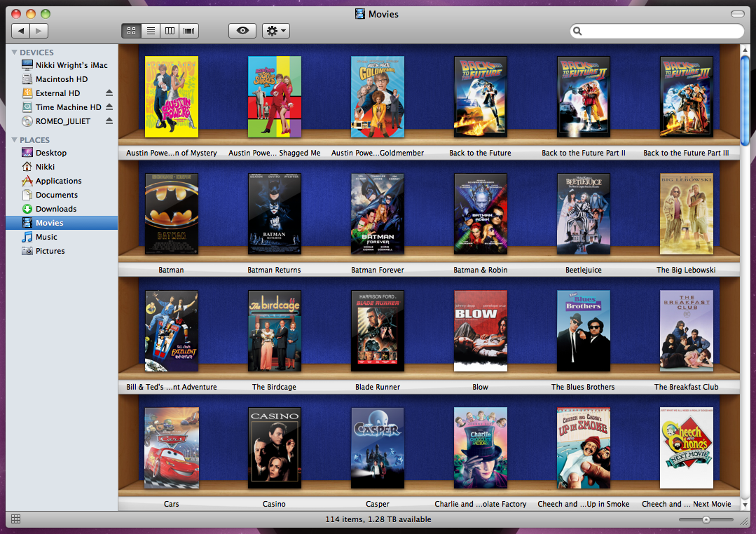Select Charlie and the Chocolate Factory poster
The image size is (756, 534).
pyautogui.click(x=480, y=448)
